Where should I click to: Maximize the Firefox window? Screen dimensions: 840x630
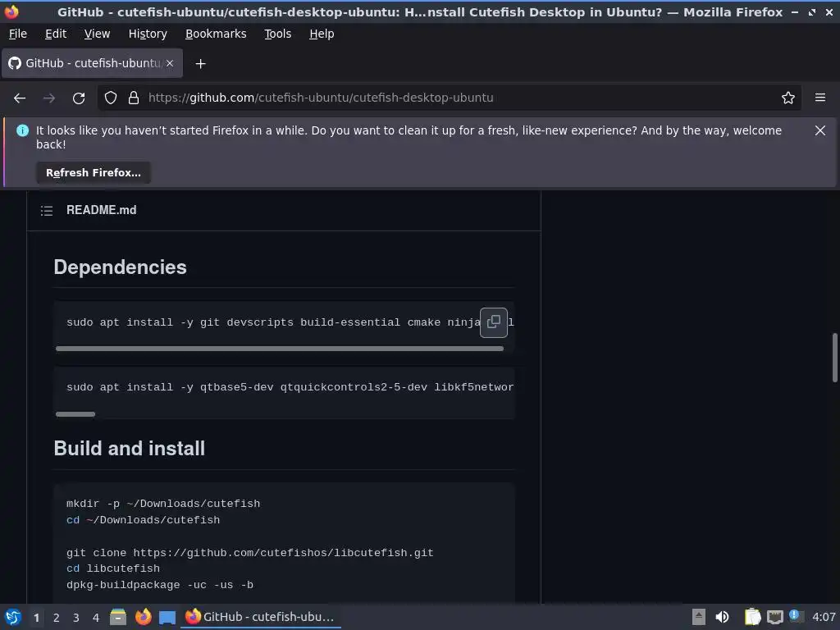pos(812,11)
